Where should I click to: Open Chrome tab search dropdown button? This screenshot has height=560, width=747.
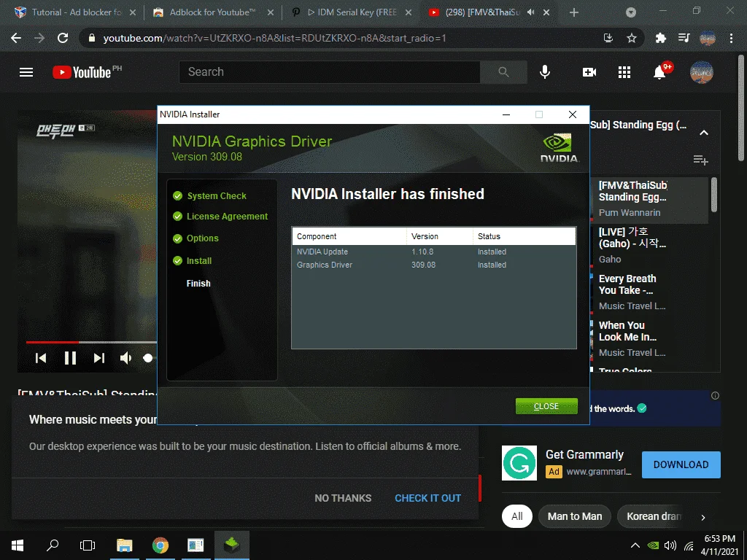tap(631, 13)
